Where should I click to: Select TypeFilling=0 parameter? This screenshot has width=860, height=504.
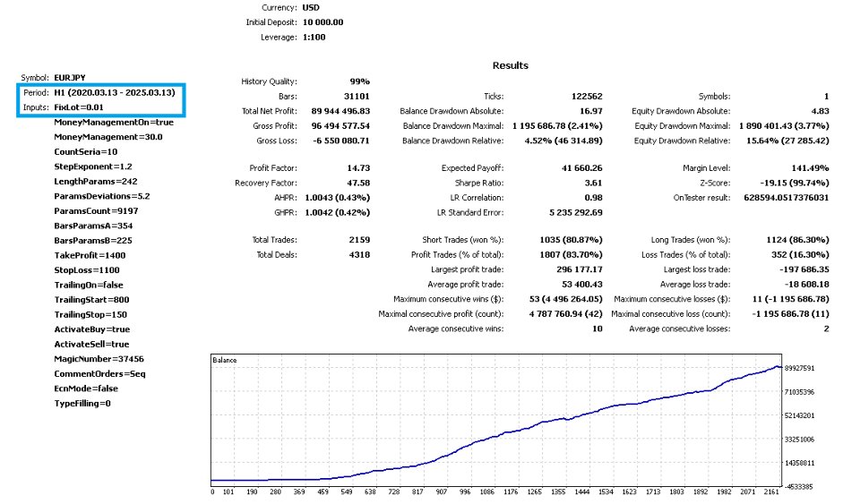82,403
